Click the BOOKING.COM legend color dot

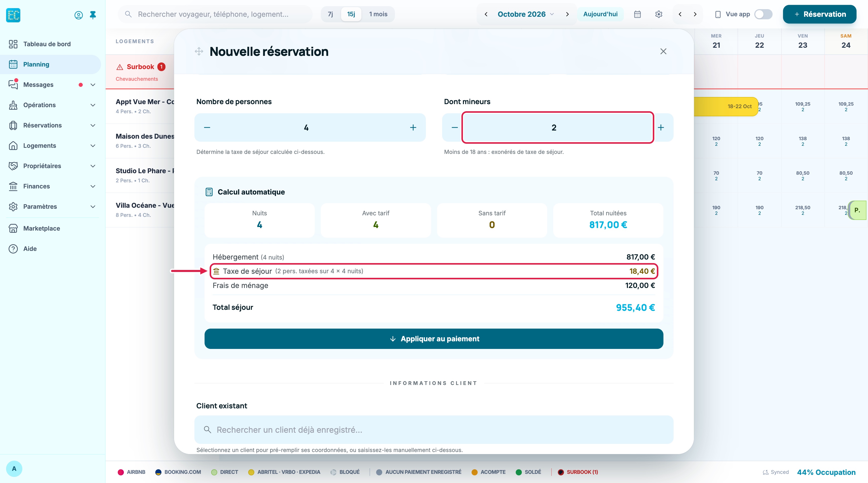[158, 472]
